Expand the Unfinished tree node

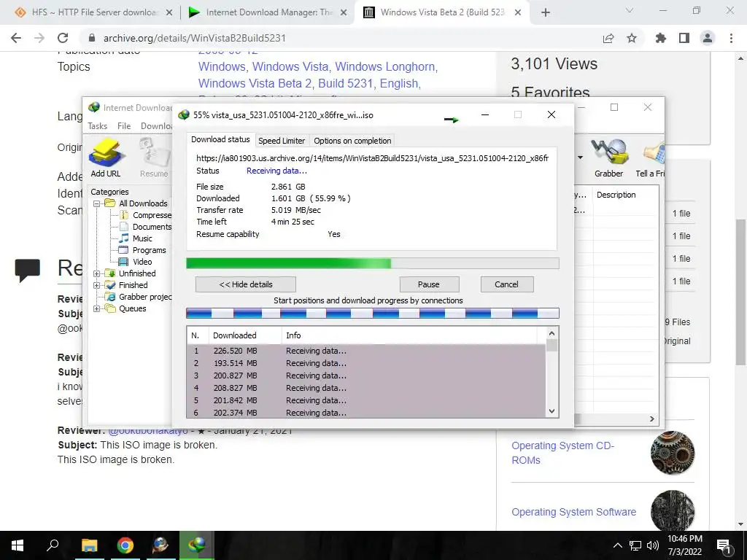97,273
